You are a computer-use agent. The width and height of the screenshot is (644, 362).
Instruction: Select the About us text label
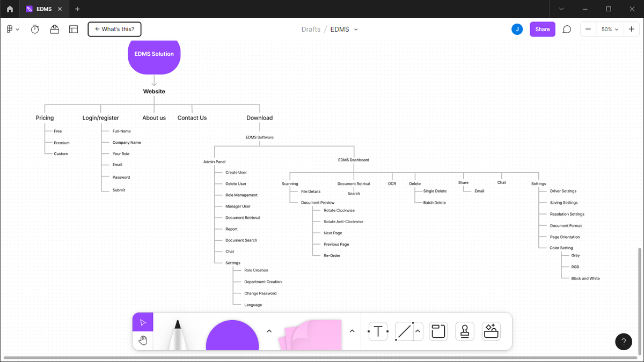point(154,118)
